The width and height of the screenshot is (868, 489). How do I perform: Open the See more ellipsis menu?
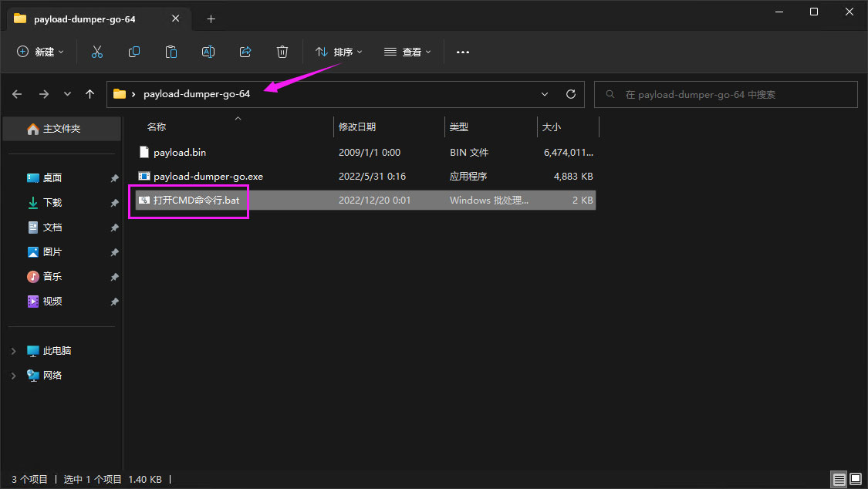point(463,52)
